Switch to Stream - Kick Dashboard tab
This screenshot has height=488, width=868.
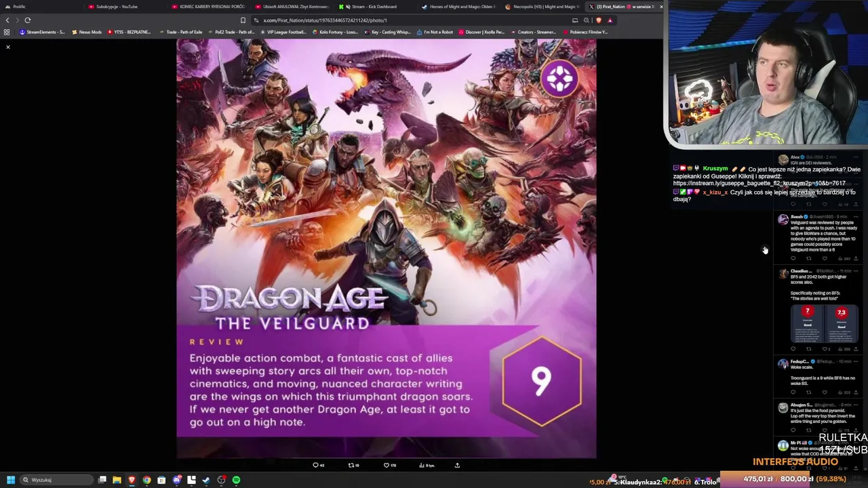pos(374,7)
